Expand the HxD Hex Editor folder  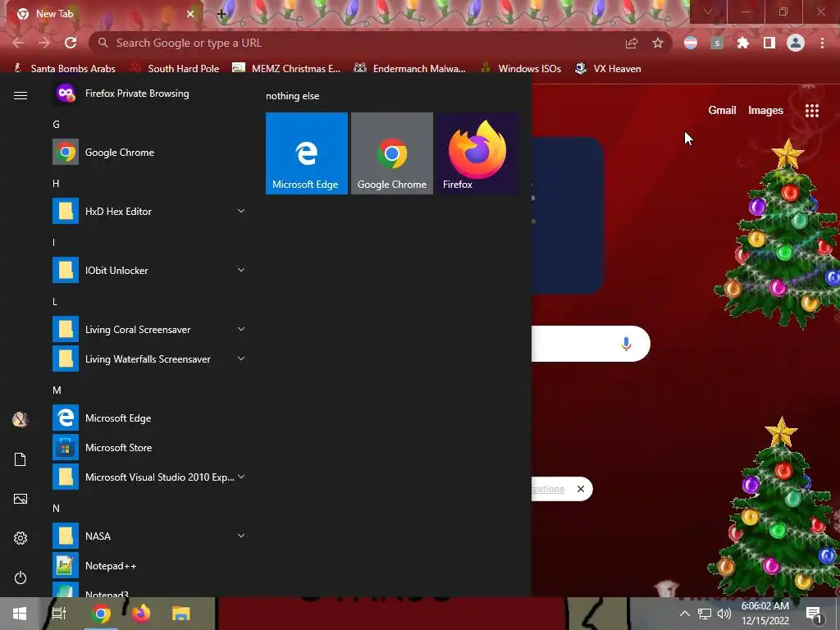pyautogui.click(x=149, y=211)
